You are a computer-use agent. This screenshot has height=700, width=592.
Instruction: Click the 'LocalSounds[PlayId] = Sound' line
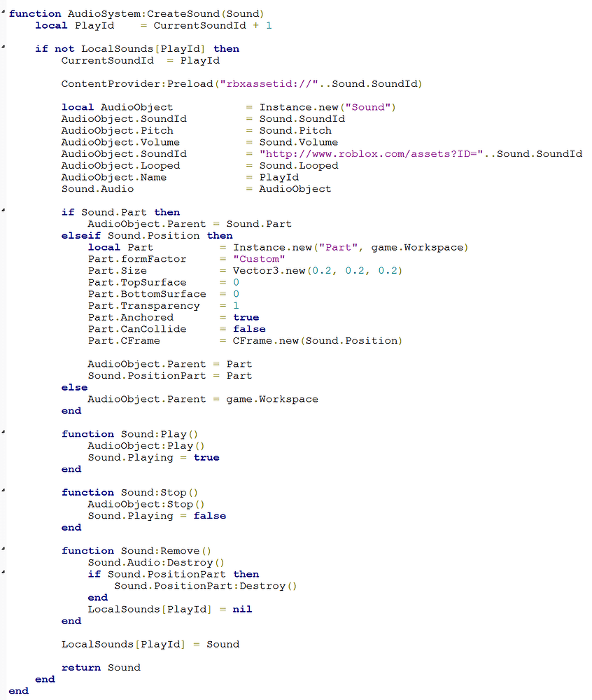point(150,644)
